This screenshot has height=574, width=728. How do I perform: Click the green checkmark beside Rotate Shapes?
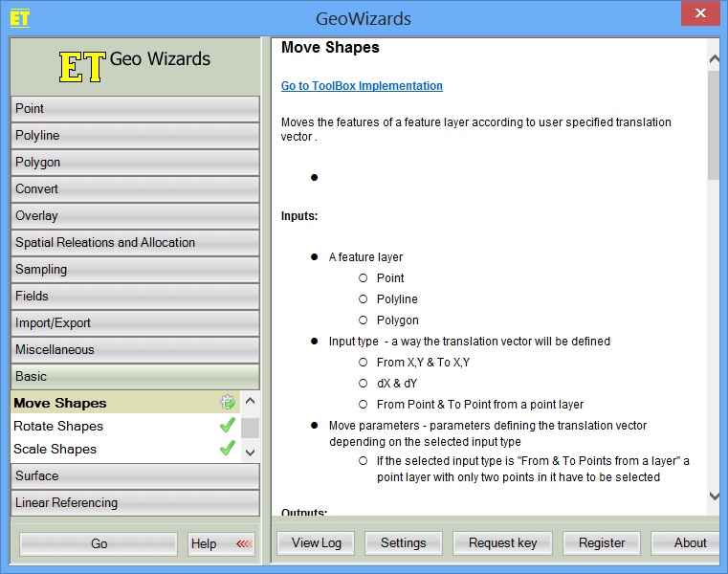228,425
